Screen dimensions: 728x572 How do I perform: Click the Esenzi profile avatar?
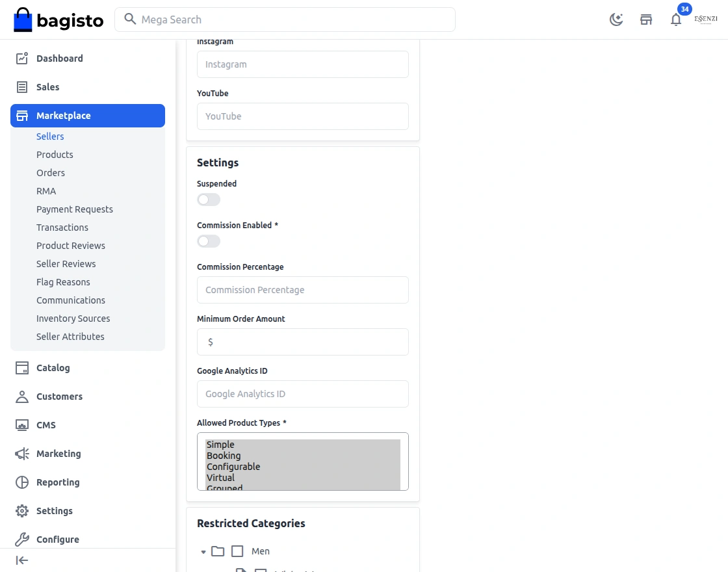[x=706, y=19]
